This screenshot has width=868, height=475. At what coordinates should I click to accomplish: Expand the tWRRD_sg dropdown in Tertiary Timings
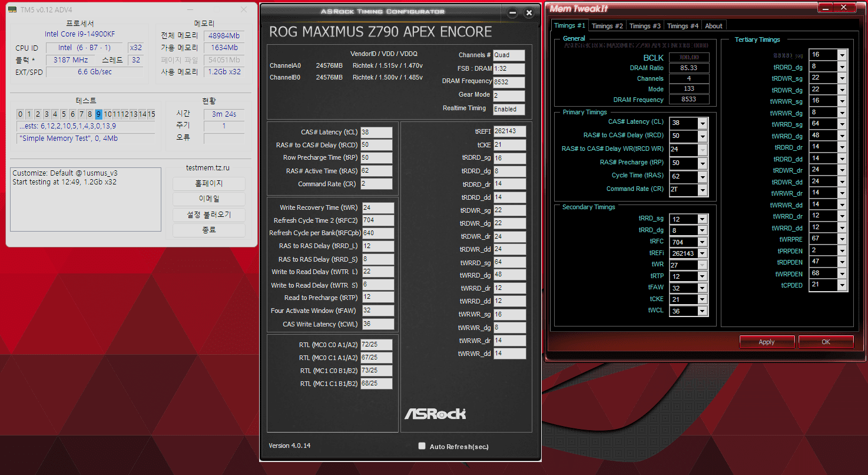(842, 124)
